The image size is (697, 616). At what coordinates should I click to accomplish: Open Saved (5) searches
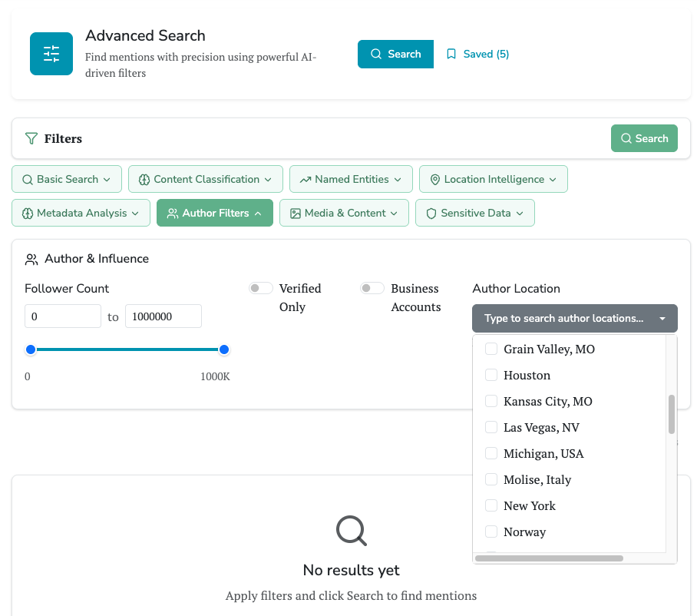pyautogui.click(x=477, y=54)
